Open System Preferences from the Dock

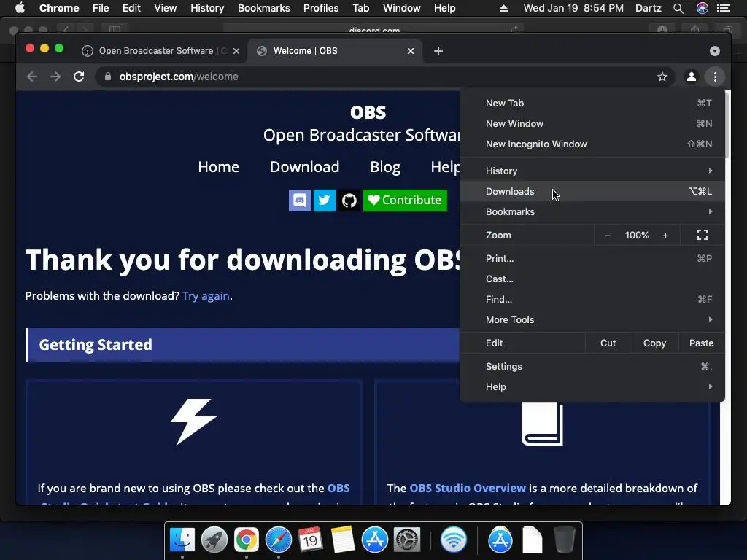point(406,540)
